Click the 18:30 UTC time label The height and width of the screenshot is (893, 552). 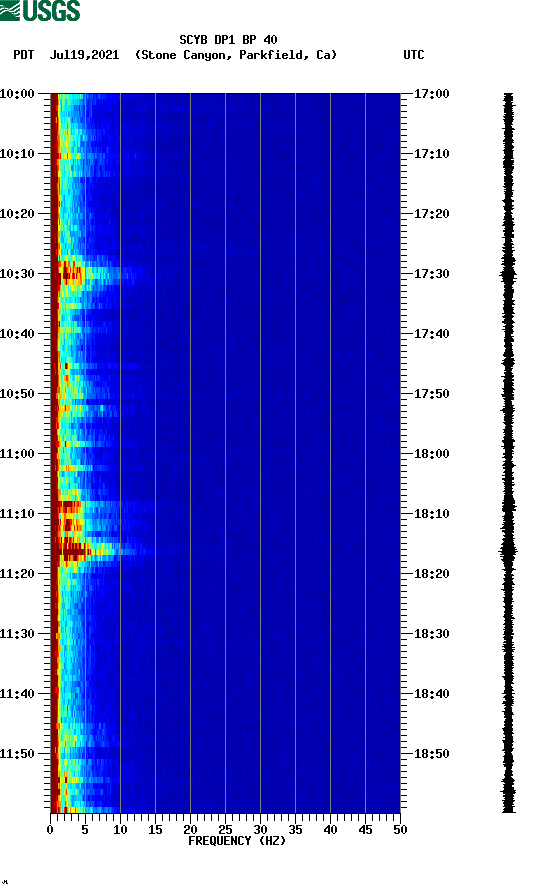[x=431, y=634]
